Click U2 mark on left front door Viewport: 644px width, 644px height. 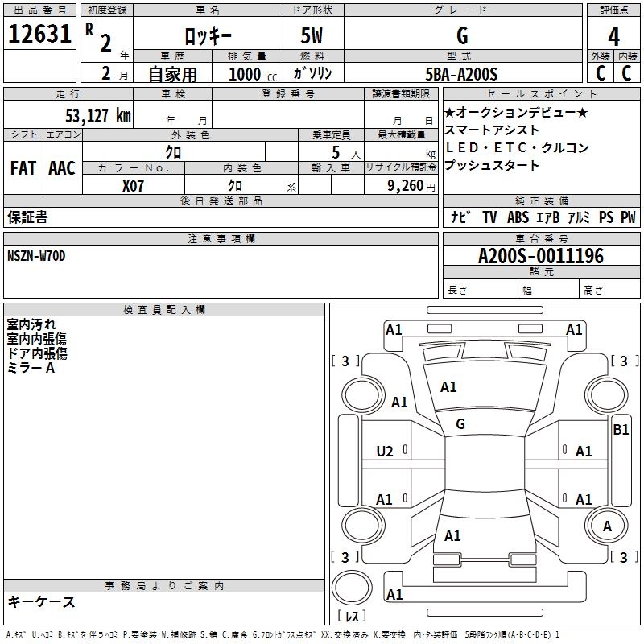tap(385, 452)
